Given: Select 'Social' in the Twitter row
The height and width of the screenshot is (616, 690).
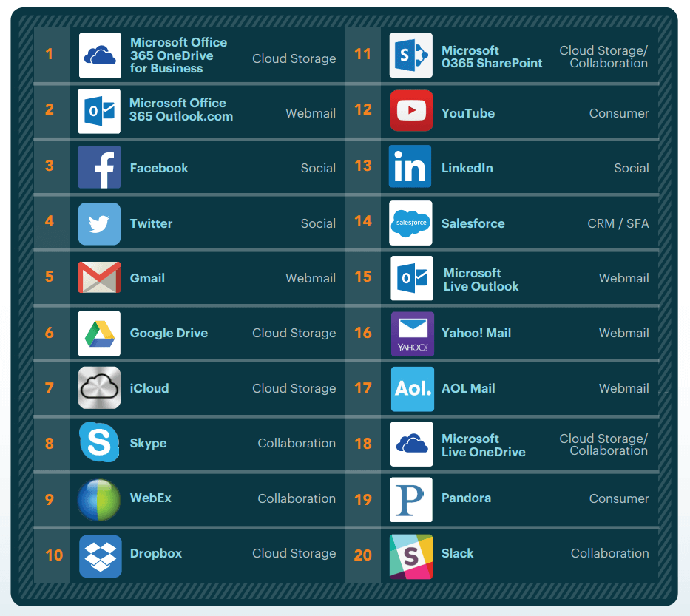Looking at the screenshot, I should pyautogui.click(x=318, y=223).
